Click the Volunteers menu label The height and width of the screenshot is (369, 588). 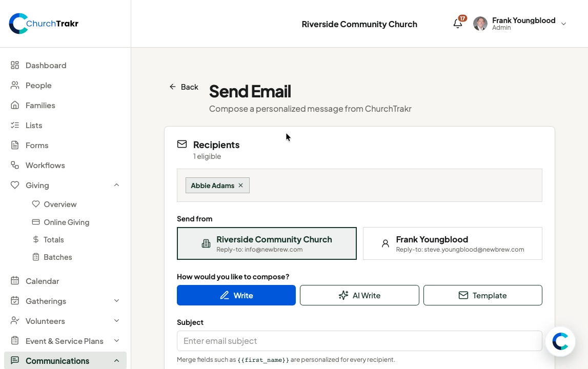coord(45,321)
